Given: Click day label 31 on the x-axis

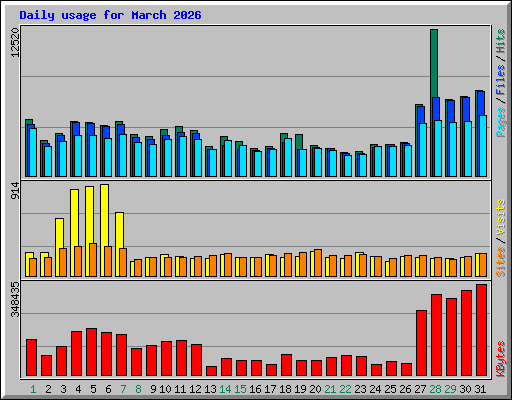Looking at the screenshot, I should (x=480, y=389).
